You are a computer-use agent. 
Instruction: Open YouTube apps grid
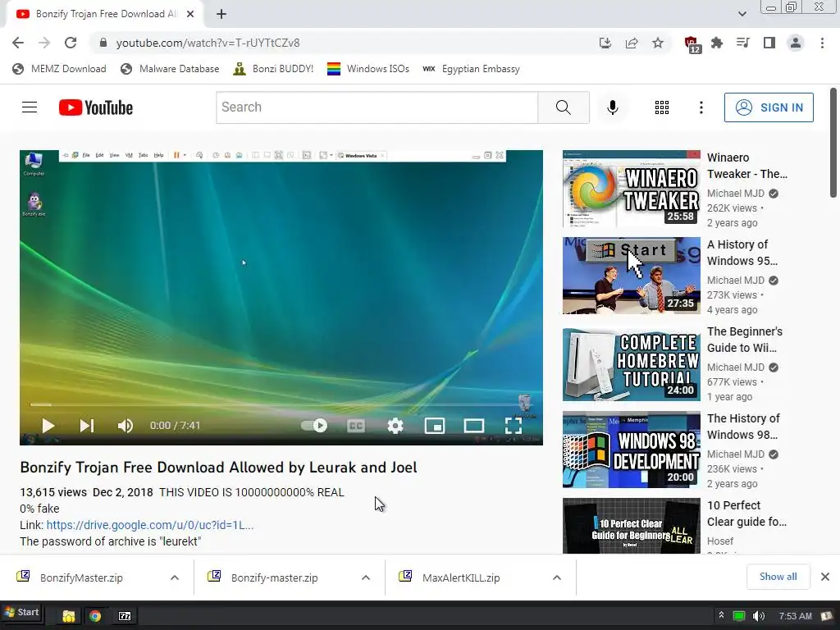click(662, 107)
